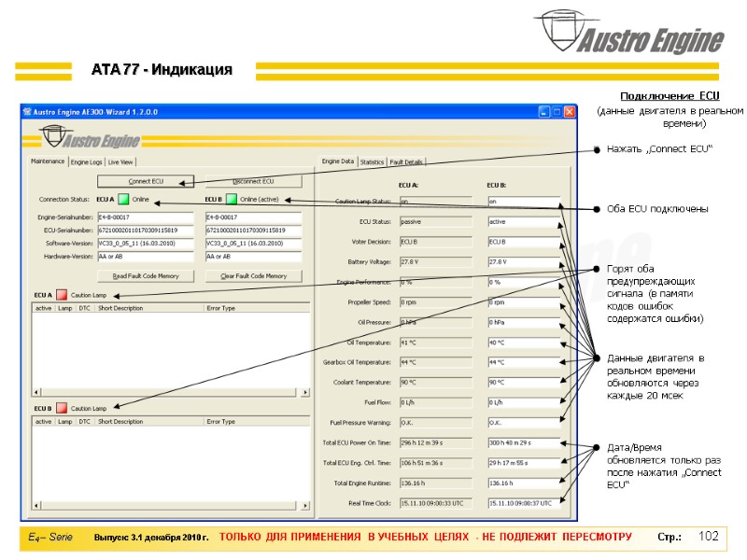
Task: Click the ECU A red Caution Lamp indicator
Action: 62,295
